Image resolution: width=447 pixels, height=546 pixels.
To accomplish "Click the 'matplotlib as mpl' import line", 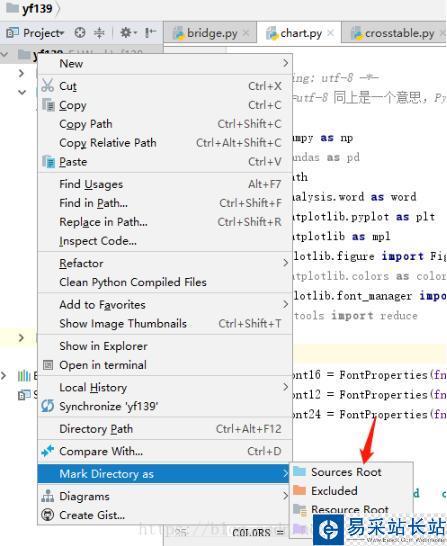I will tap(342, 236).
